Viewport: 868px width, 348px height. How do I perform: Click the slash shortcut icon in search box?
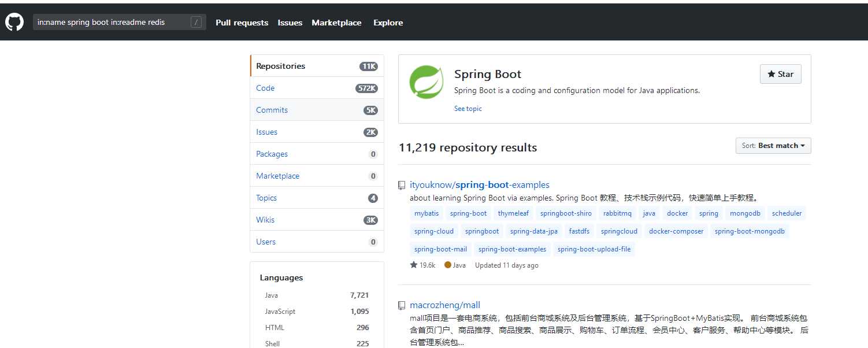coord(196,23)
